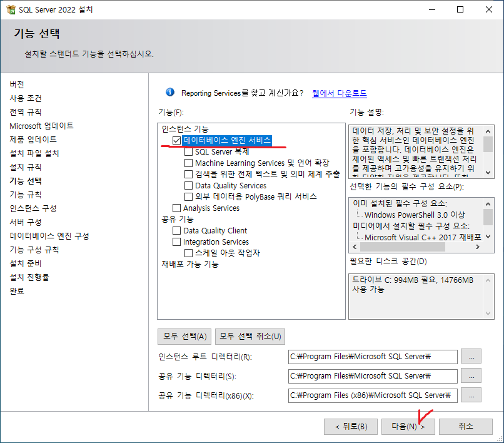Tick the Integration Services checkbox

(x=176, y=242)
